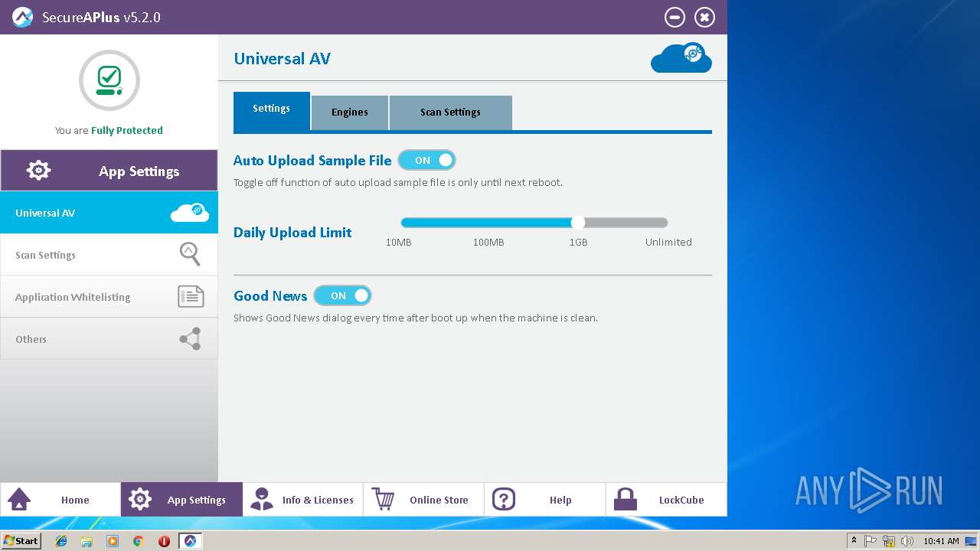The width and height of the screenshot is (980, 551).
Task: Click the 1GB slider label
Action: 578,242
